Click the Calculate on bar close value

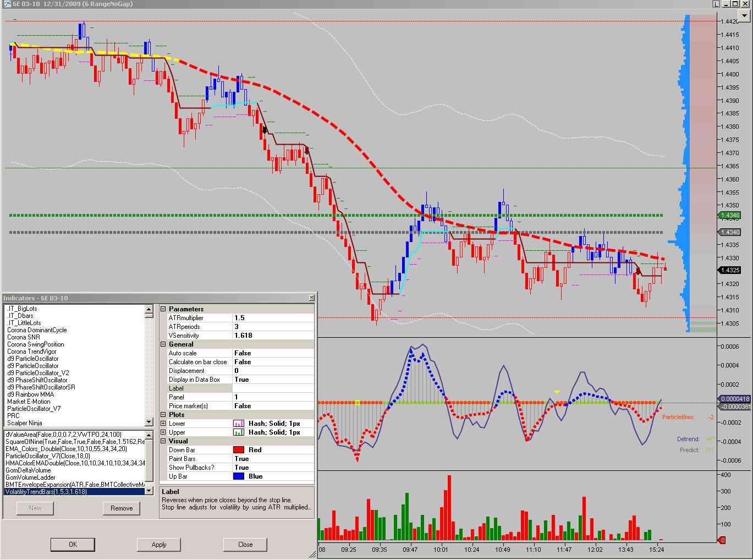(273, 362)
